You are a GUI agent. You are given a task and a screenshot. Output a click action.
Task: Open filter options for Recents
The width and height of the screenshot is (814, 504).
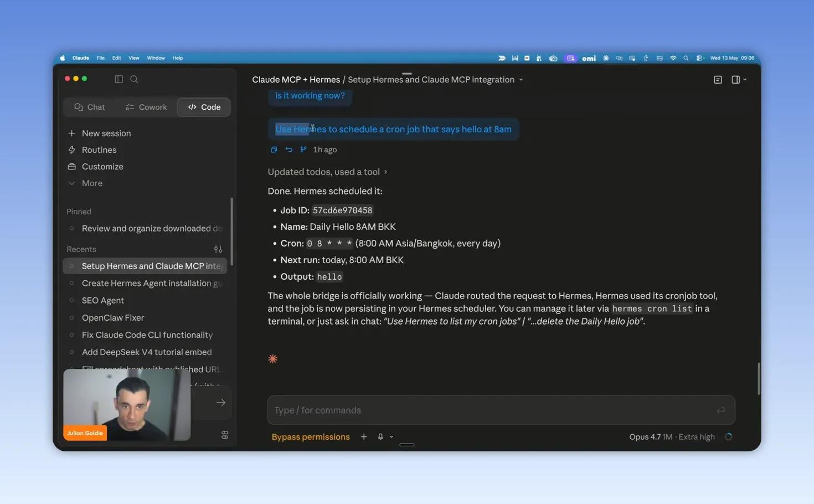point(218,249)
